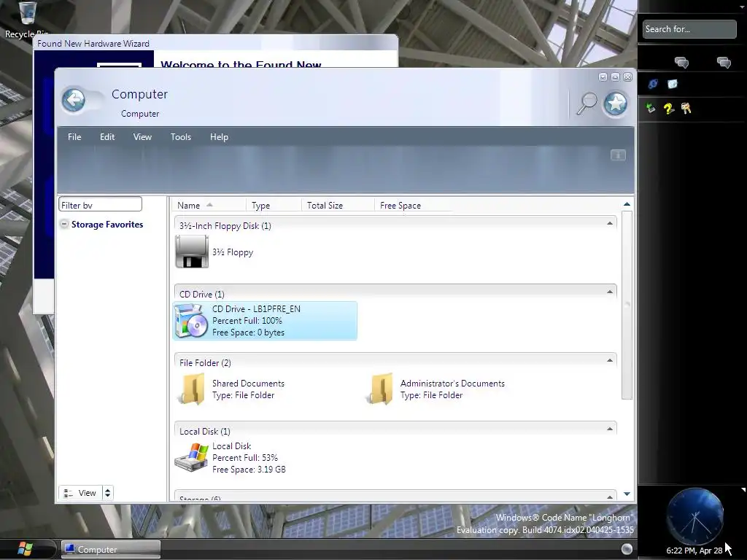
Task: Click the first chat bubbles icon in sidebar
Action: 682,63
